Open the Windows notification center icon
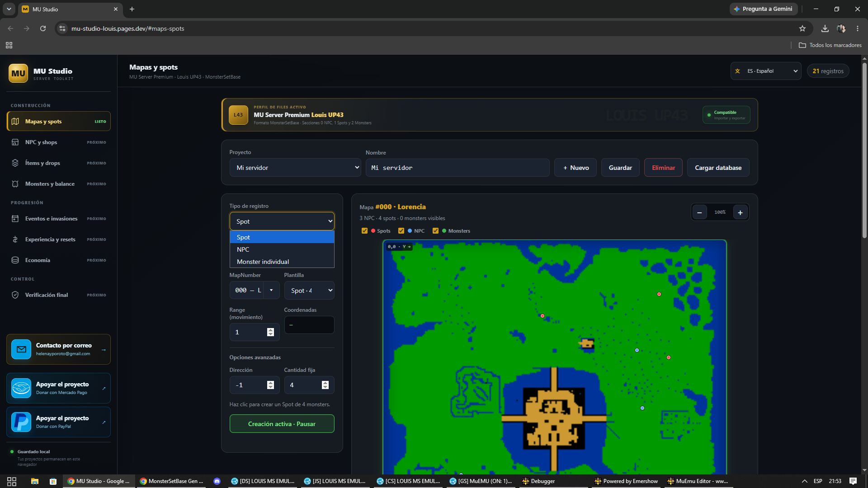Image resolution: width=868 pixels, height=488 pixels. click(853, 481)
